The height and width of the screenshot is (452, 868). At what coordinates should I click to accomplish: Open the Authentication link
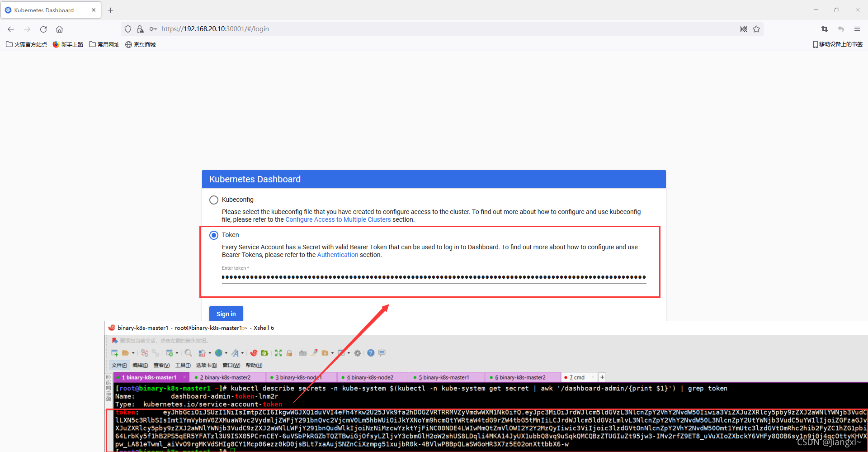point(338,255)
